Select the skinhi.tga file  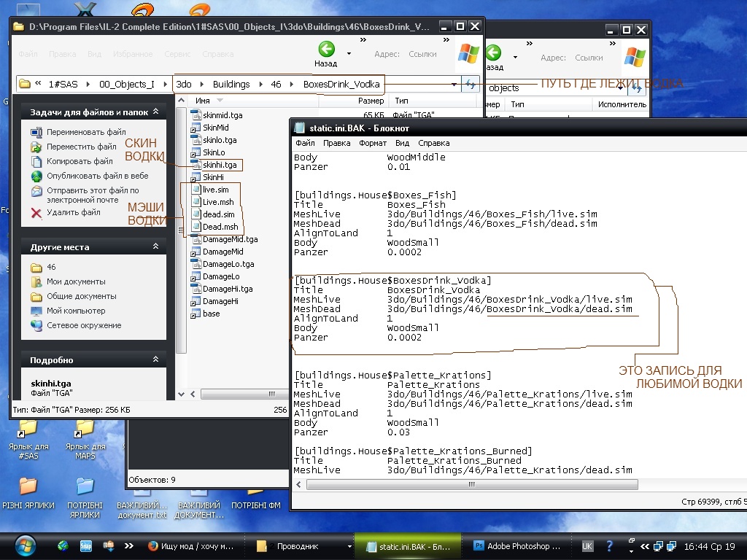click(220, 166)
